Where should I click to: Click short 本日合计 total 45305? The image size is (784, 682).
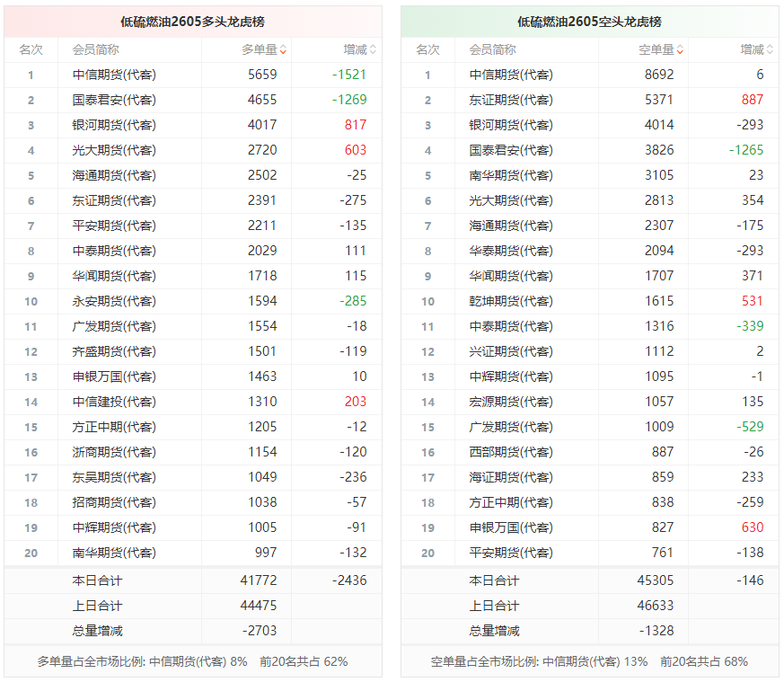[656, 580]
